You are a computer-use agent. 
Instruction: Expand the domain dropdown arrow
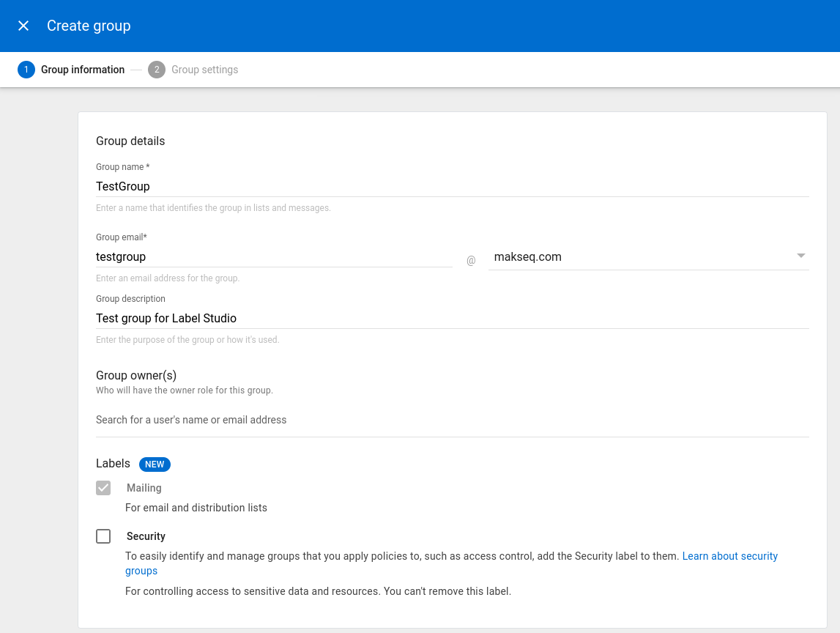pos(800,256)
